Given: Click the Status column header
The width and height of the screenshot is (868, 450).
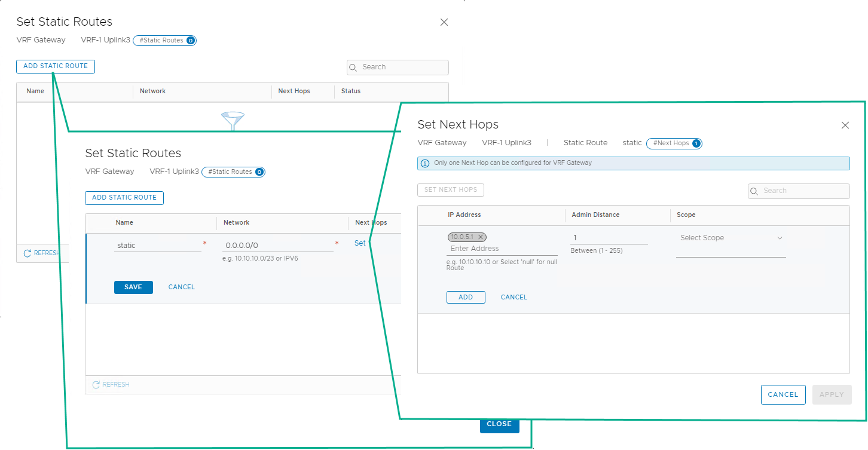Looking at the screenshot, I should 350,91.
